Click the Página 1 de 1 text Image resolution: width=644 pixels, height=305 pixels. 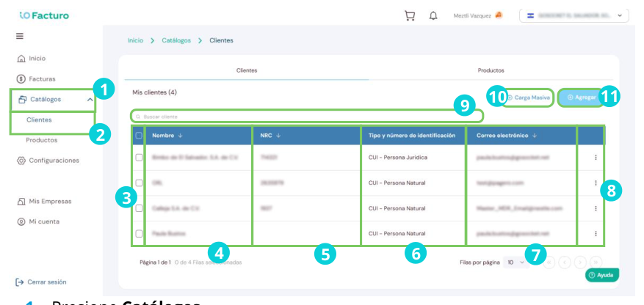pos(155,262)
